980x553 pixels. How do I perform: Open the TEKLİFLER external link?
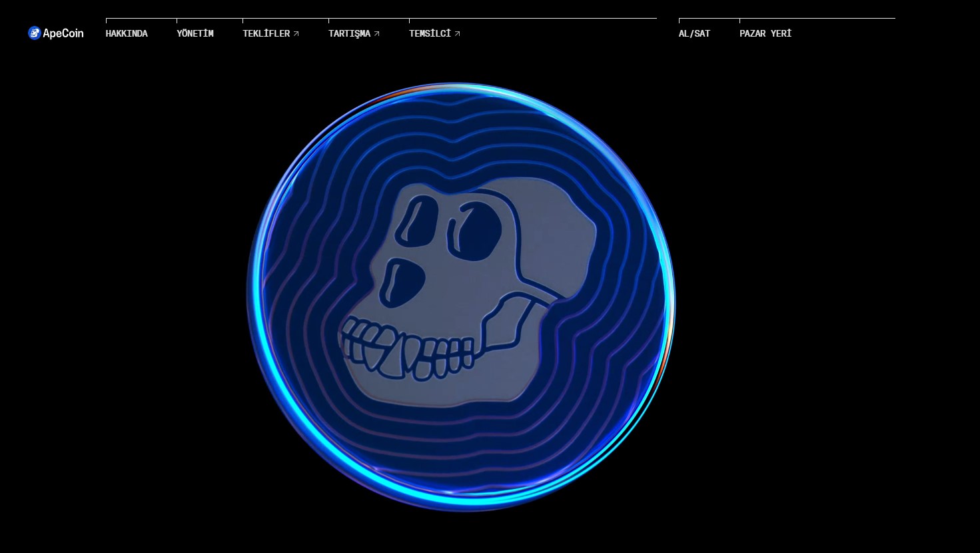pyautogui.click(x=270, y=33)
